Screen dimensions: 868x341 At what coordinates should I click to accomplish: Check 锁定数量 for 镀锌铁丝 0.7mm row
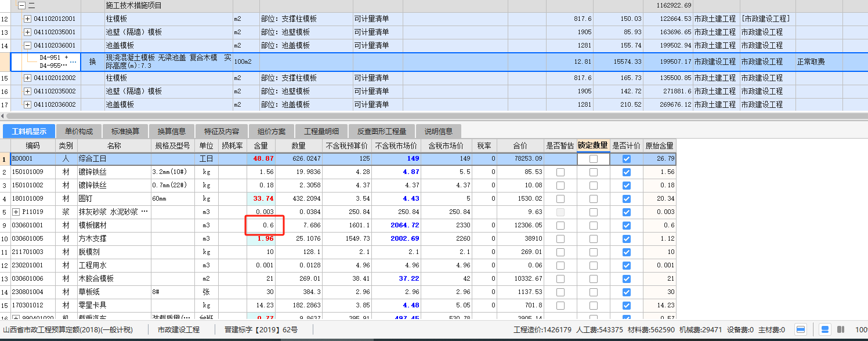594,185
